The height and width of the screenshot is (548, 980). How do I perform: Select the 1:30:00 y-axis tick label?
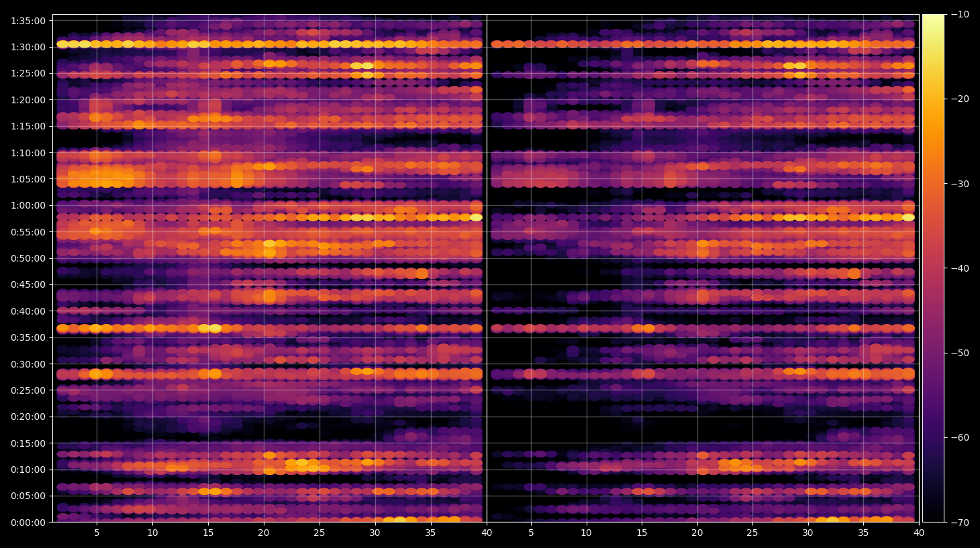click(28, 47)
